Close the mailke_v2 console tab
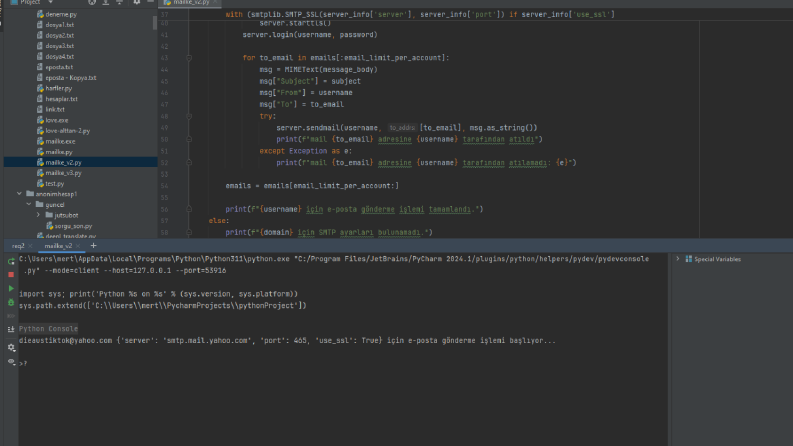793x446 pixels. [77, 246]
